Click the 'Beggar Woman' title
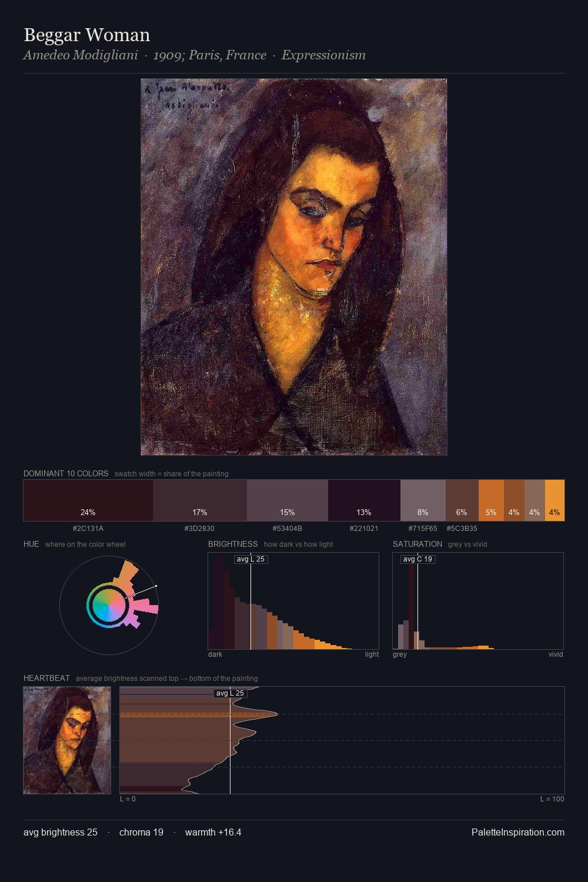588x882 pixels. click(x=87, y=35)
